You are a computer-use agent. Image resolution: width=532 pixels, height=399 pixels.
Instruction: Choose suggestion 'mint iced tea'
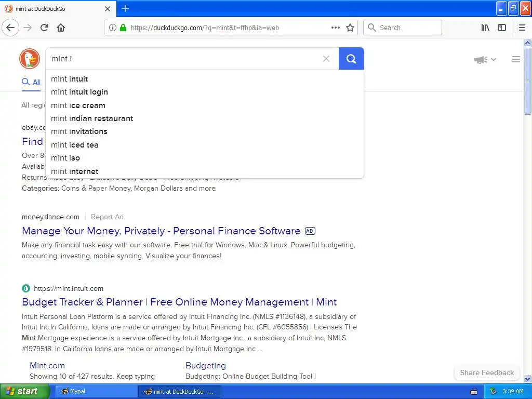coord(205,145)
